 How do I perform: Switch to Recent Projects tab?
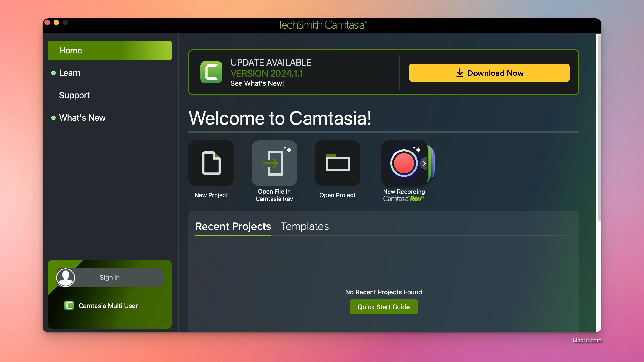pyautogui.click(x=233, y=226)
